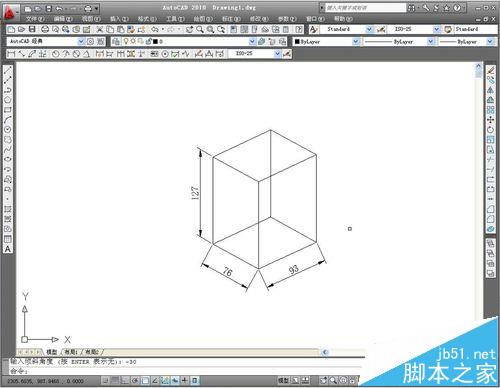This screenshot has height=388, width=500.
Task: Toggle Object Snap in status bar
Action: [x=145, y=380]
